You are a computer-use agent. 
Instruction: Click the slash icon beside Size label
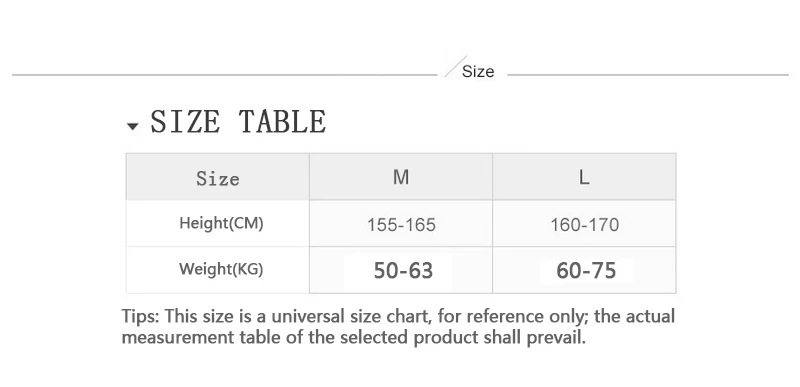pyautogui.click(x=455, y=67)
